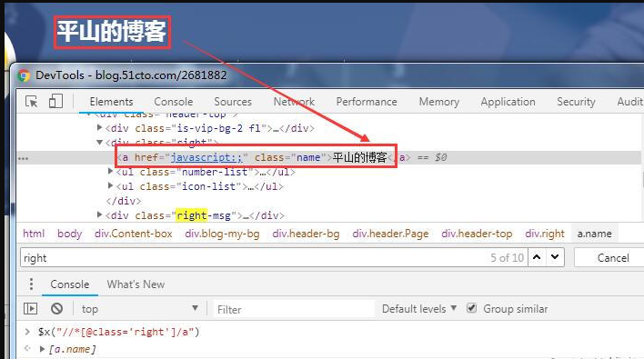Select div.blog-my-bg breadcrumb
644x359 pixels.
coord(222,234)
